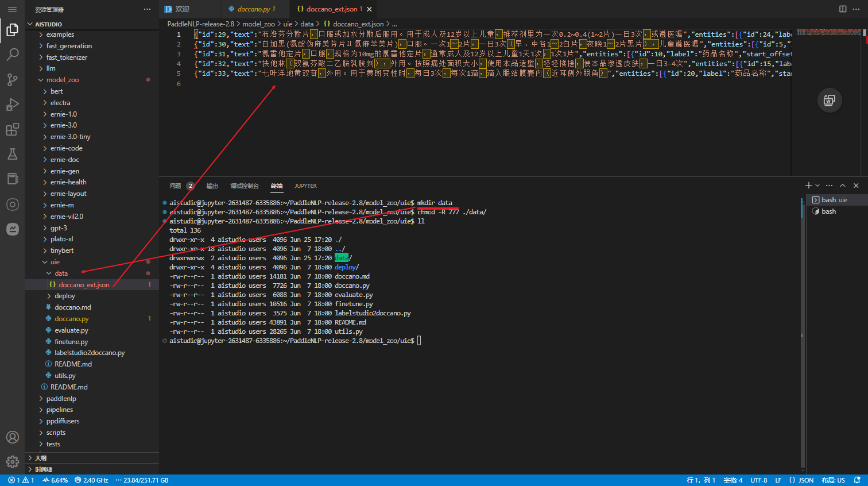The height and width of the screenshot is (486, 868).
Task: Open the 输出 output panel tab
Action: point(212,186)
